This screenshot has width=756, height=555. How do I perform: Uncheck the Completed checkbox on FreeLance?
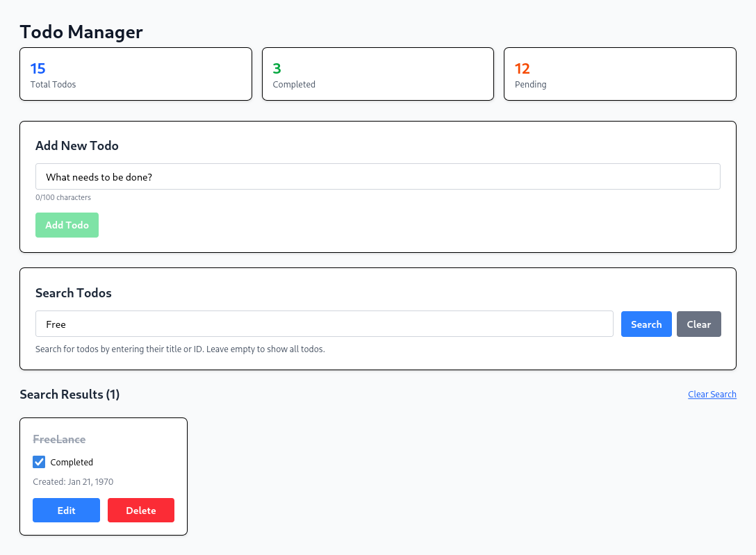click(39, 461)
